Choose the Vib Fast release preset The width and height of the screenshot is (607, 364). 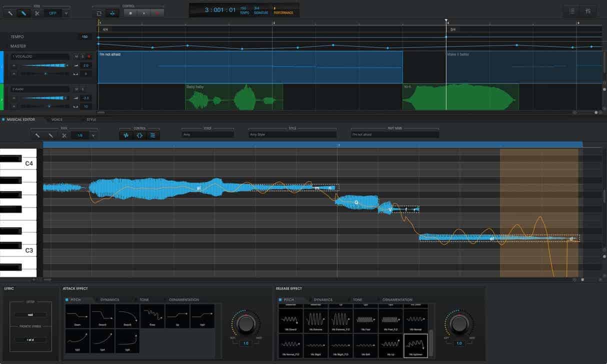pyautogui.click(x=366, y=320)
